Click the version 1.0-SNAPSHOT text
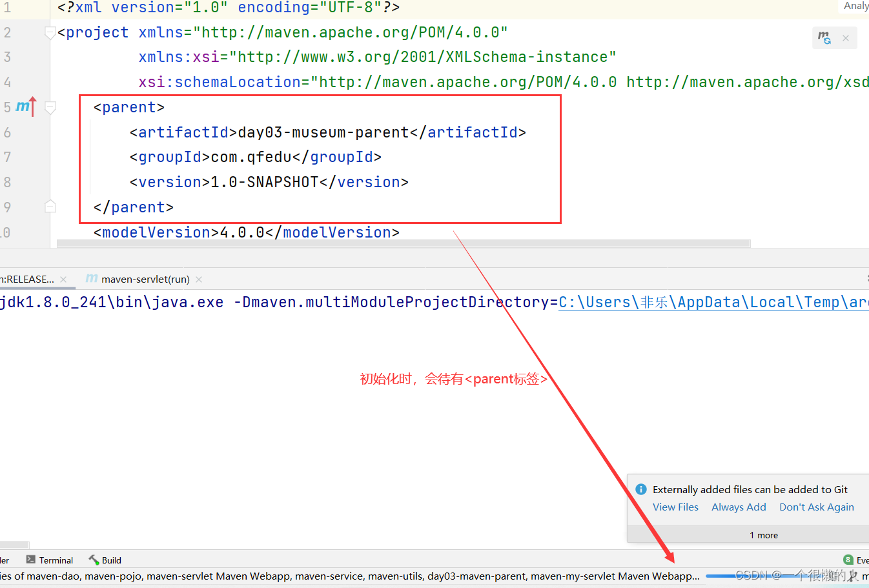 point(265,182)
